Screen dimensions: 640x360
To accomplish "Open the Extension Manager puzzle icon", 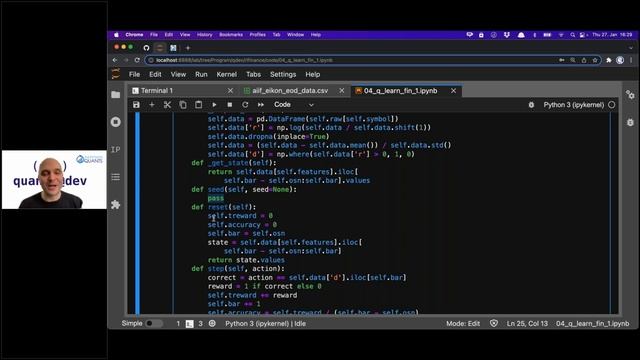I will coord(116,204).
